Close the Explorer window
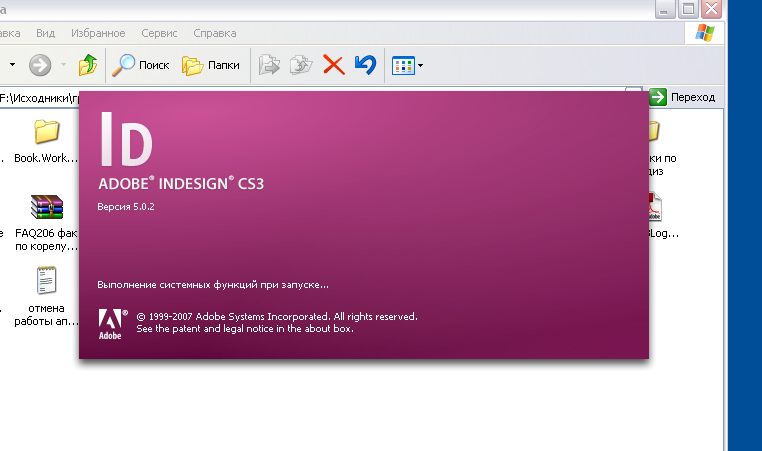This screenshot has width=762, height=451. pos(711,9)
